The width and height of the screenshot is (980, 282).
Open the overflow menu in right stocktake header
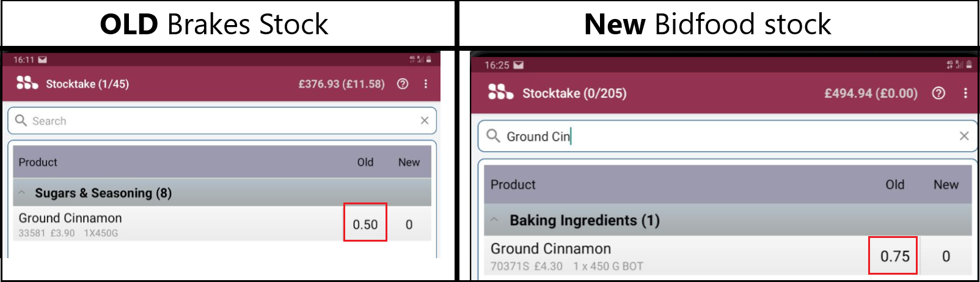pyautogui.click(x=965, y=93)
